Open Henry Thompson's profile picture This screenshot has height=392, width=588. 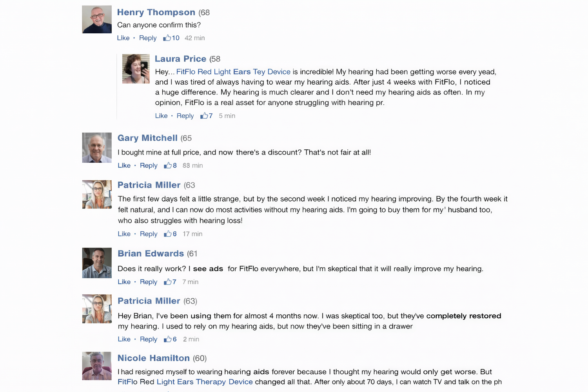97,19
